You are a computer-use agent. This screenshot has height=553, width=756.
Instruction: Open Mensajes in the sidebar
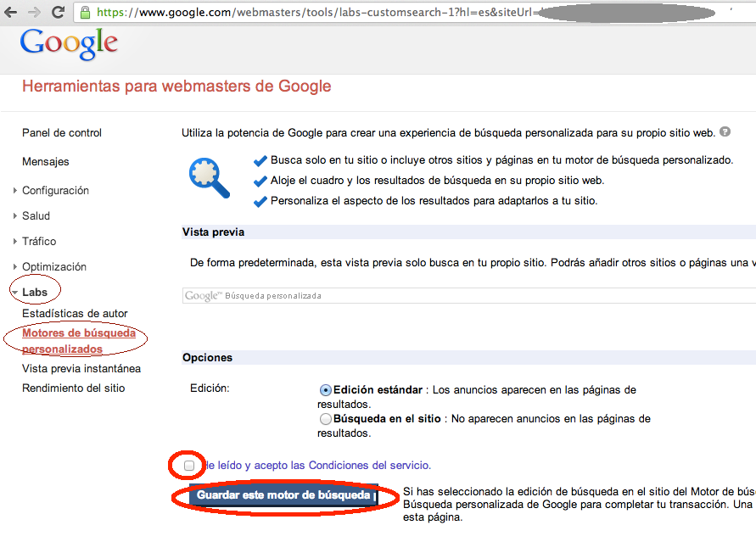(x=45, y=162)
